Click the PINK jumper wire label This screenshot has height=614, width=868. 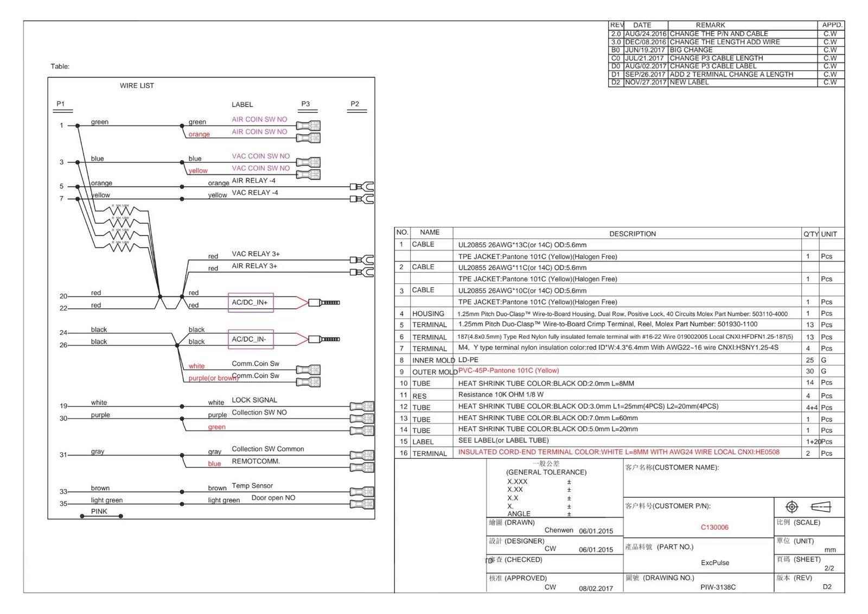pos(99,511)
